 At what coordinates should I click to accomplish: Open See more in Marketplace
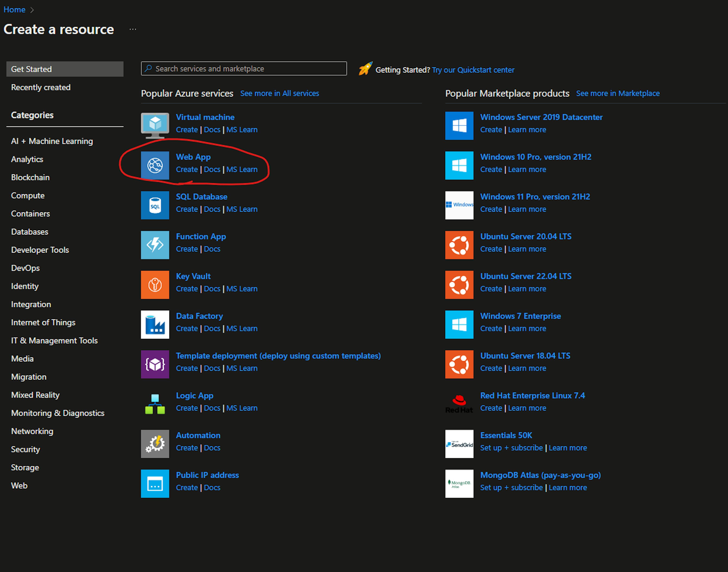click(x=618, y=93)
